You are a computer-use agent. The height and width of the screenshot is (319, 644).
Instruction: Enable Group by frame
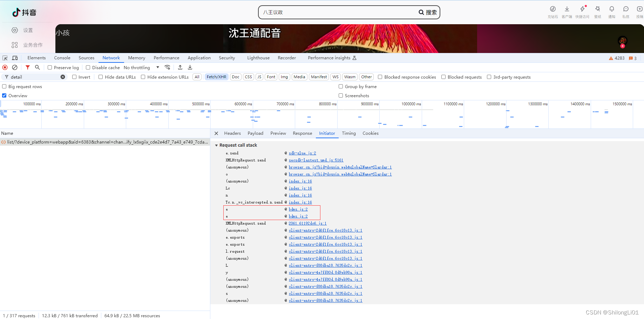pos(341,86)
